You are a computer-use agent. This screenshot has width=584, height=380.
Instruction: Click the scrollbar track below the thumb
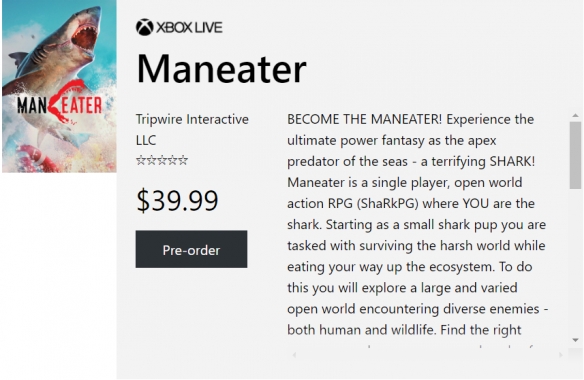click(x=575, y=261)
